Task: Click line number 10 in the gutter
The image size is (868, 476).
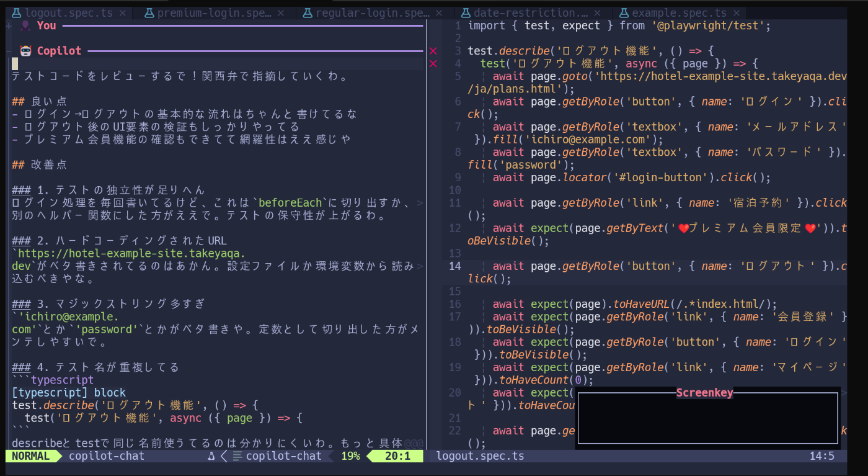Action: 455,190
